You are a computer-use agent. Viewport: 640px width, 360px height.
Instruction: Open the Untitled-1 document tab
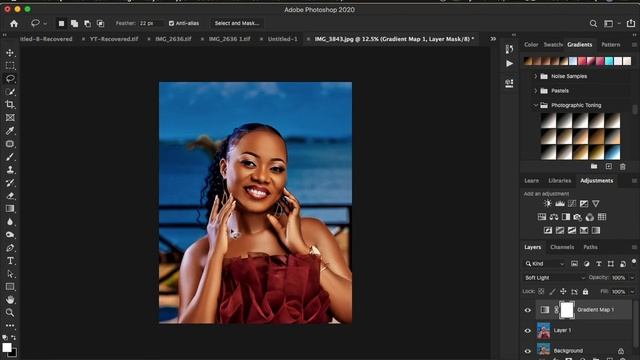pyautogui.click(x=282, y=39)
